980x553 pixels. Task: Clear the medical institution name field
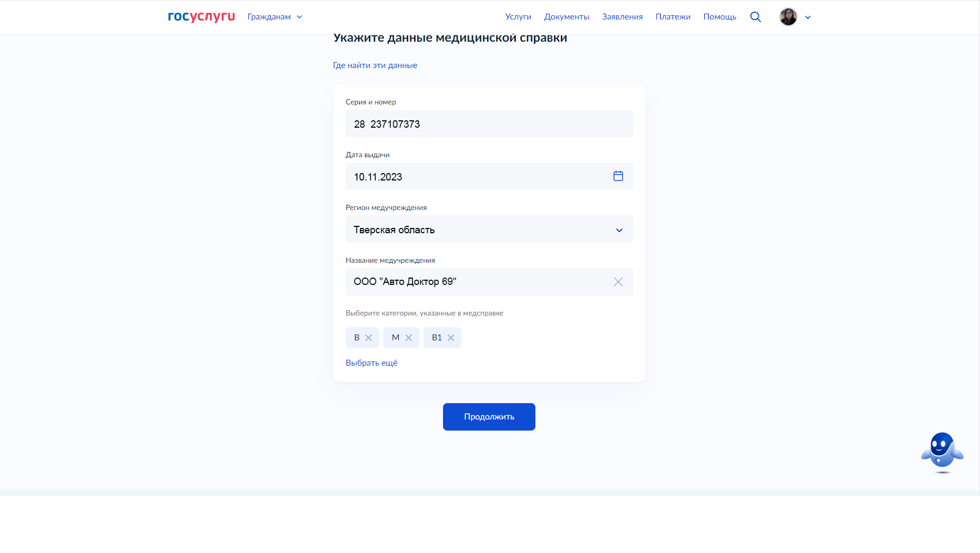[x=618, y=282]
